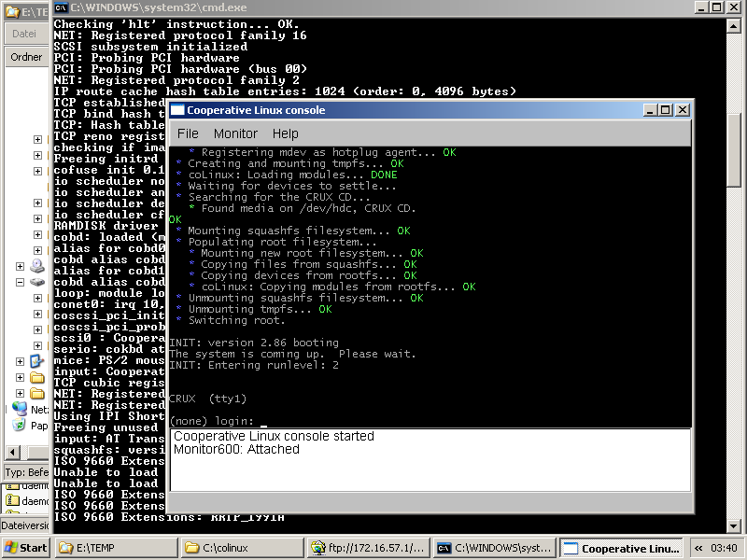Viewport: 747px width, 560px height.
Task: Maximize the cmd.exe window
Action: pyautogui.click(x=716, y=7)
